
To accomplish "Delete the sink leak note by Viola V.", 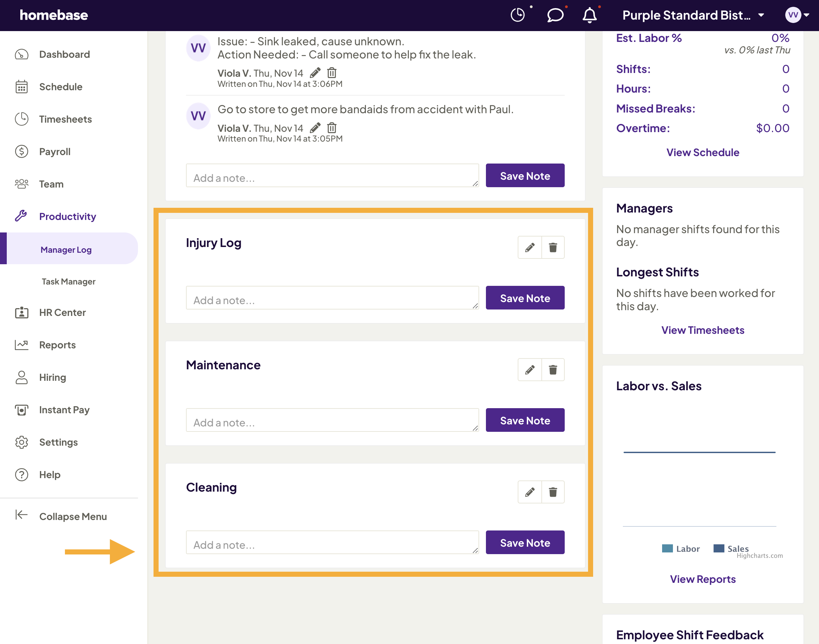I will 332,72.
